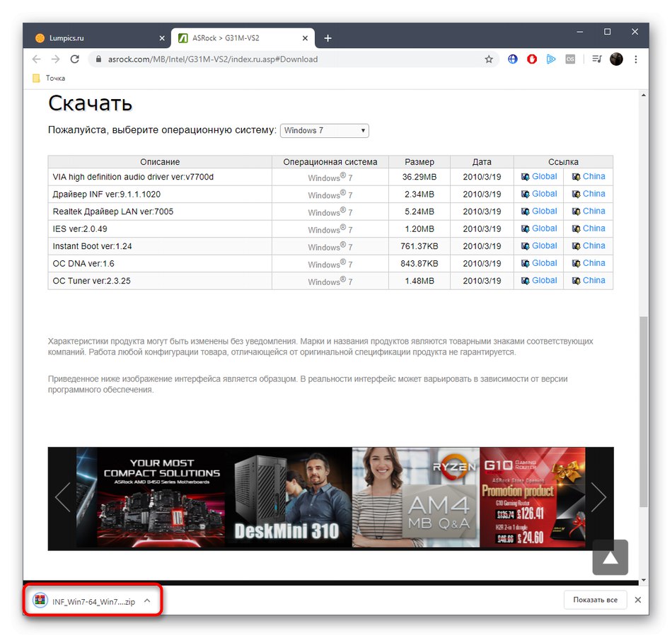Download Instant Boot from Global

click(544, 246)
